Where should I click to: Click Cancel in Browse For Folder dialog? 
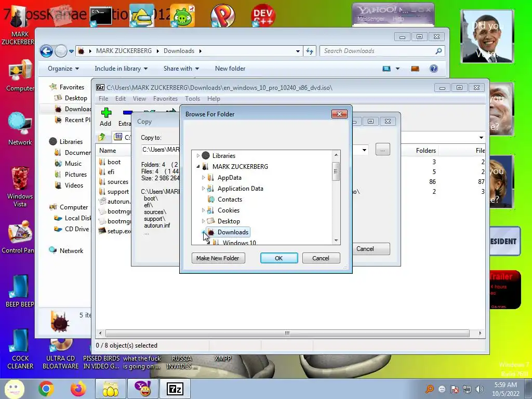(321, 258)
